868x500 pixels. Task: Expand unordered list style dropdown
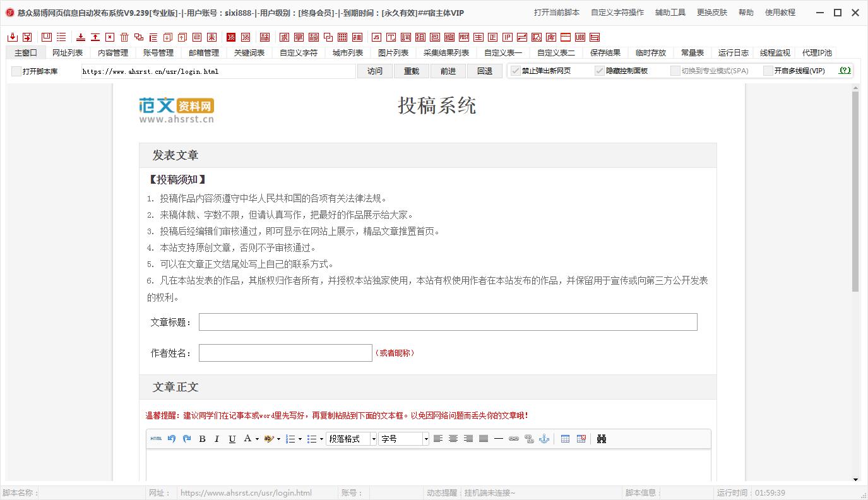click(321, 439)
